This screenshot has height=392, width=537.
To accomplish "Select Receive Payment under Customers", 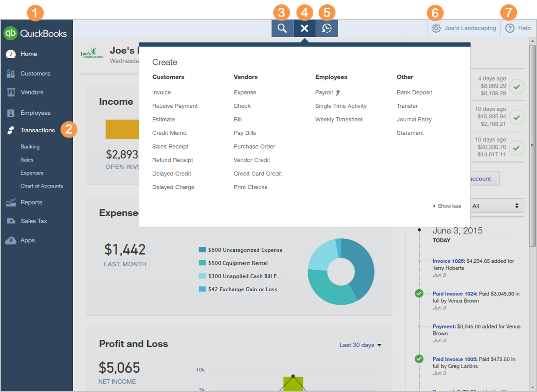I will [x=175, y=106].
